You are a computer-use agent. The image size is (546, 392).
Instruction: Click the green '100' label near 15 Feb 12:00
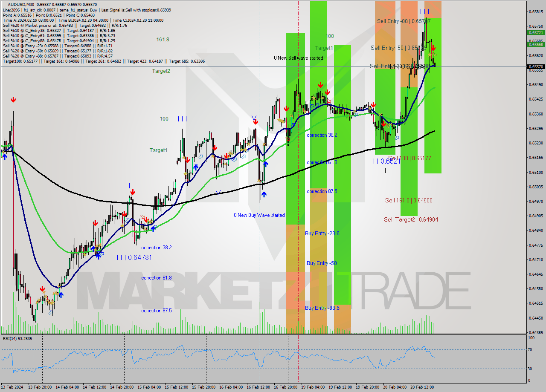164,119
